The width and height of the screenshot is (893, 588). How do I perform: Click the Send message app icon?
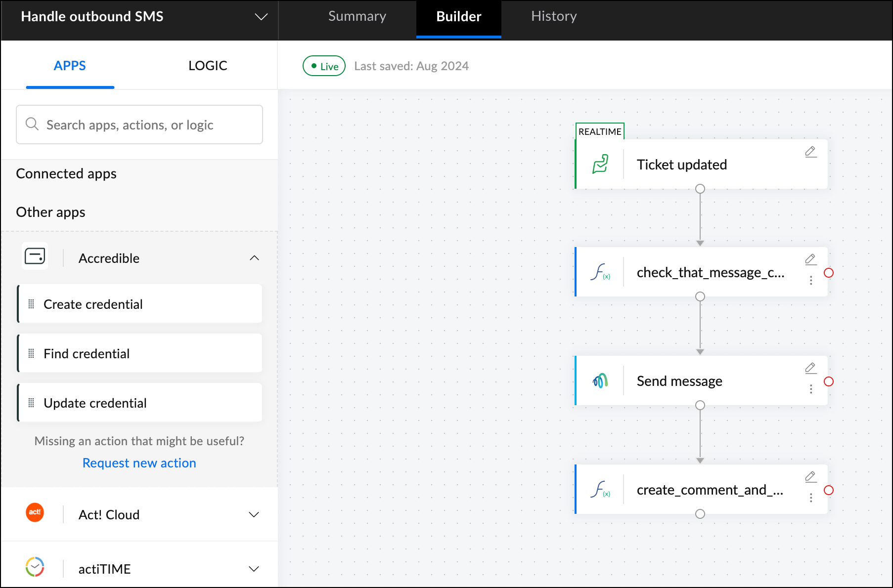tap(600, 381)
